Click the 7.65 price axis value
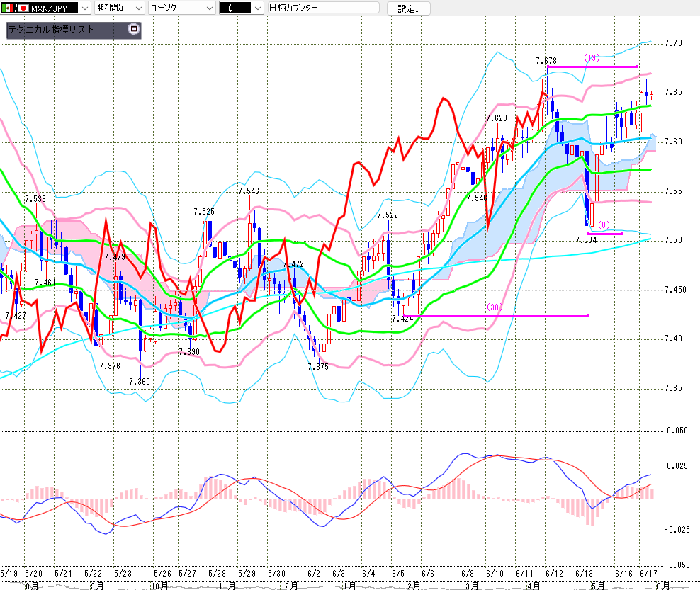Viewport: 700px width, 590px height. (673, 92)
